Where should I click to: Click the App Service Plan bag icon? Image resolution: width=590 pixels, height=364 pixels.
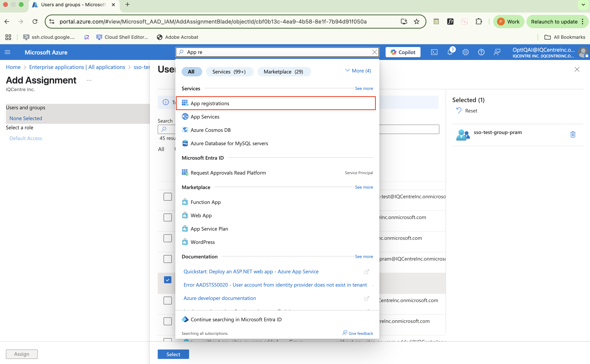pos(185,228)
